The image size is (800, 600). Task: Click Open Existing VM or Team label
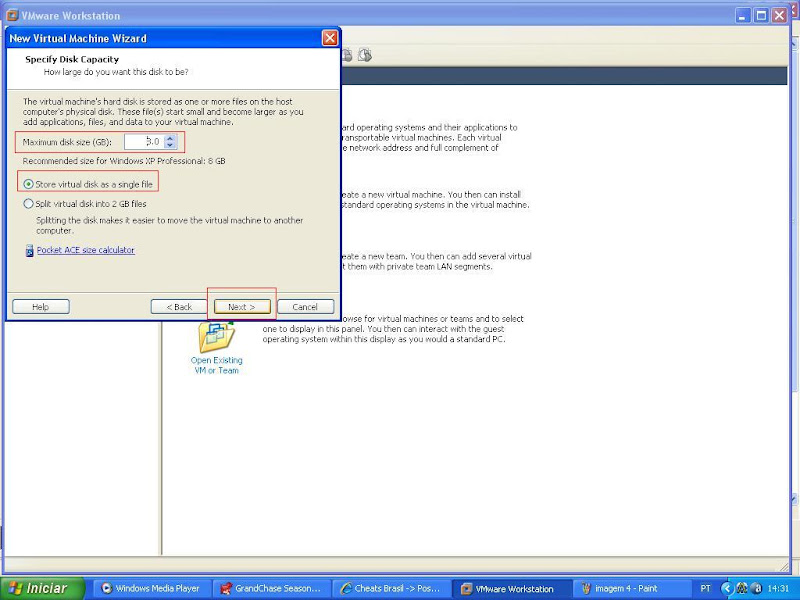(x=217, y=365)
